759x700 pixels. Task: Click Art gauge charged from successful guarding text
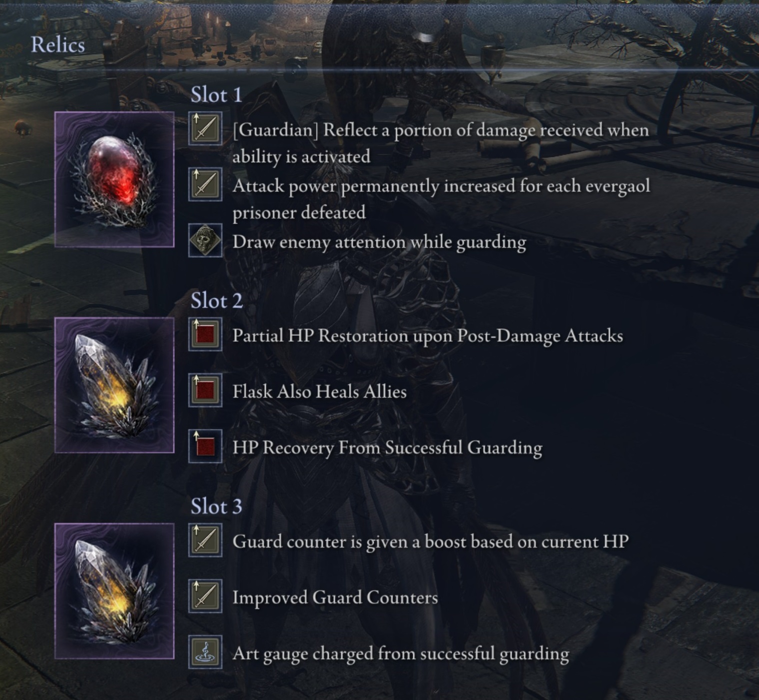(x=401, y=655)
